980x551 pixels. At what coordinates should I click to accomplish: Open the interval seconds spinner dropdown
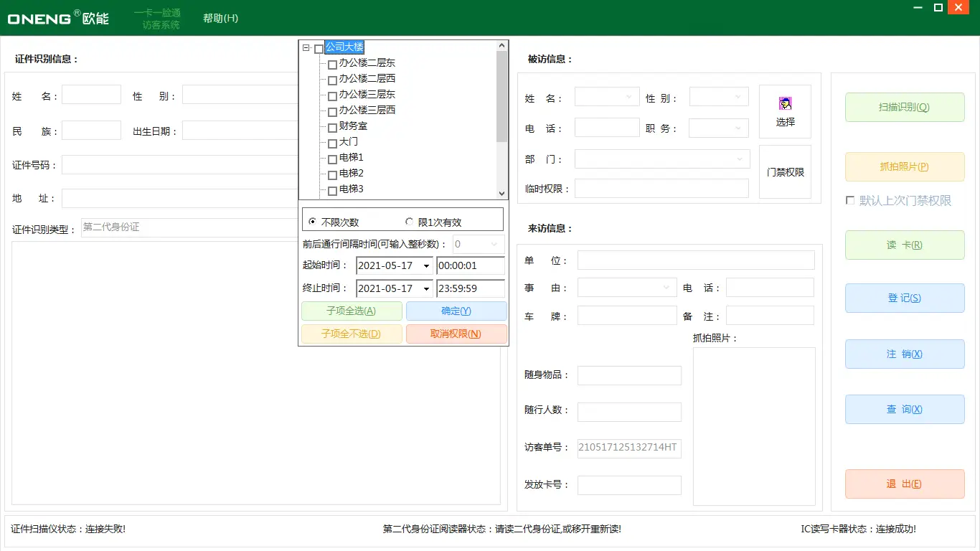(x=494, y=244)
